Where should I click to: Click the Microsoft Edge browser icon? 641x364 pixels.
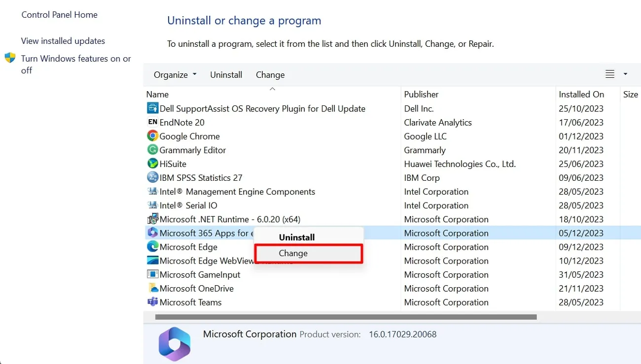point(152,247)
